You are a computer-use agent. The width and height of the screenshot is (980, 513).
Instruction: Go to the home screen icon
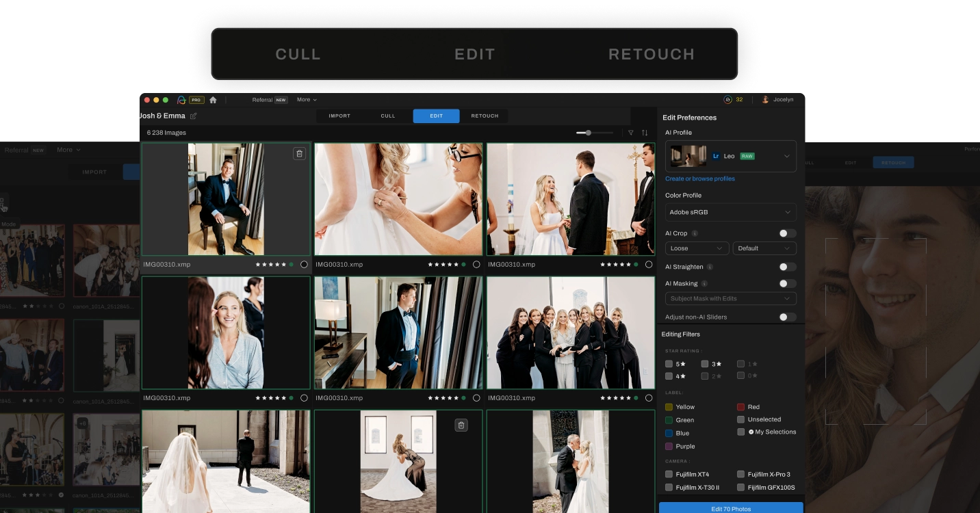(x=213, y=100)
